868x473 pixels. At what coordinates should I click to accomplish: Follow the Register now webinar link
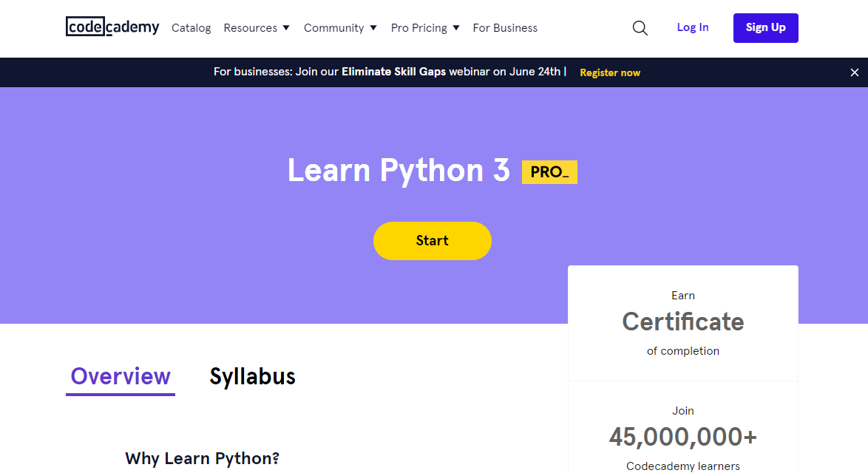click(x=610, y=72)
